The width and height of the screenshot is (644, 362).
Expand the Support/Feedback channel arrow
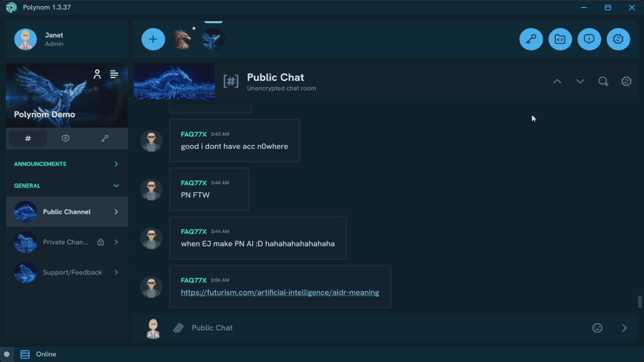(x=116, y=273)
